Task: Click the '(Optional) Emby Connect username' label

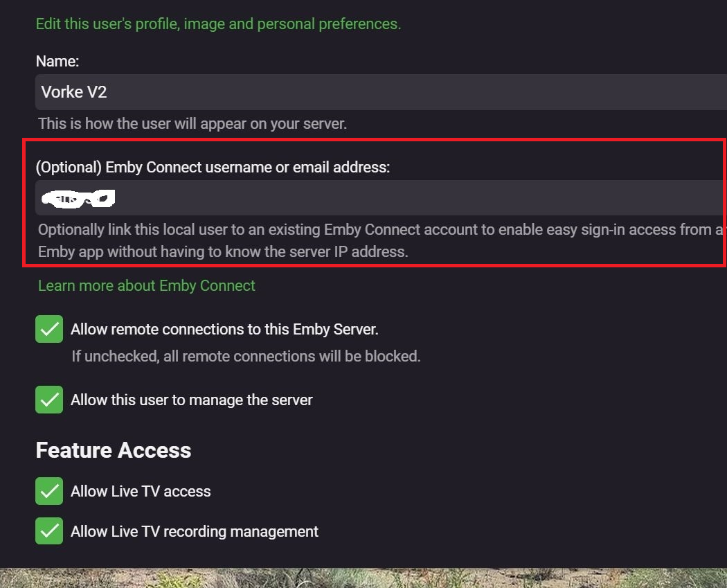Action: click(213, 167)
